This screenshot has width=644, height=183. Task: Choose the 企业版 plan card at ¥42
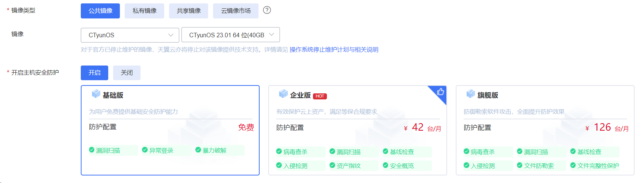(x=358, y=130)
